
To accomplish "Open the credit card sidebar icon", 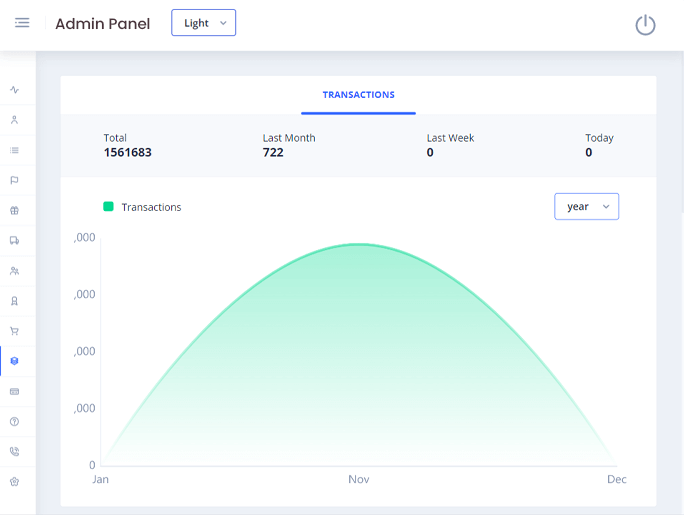I will coord(14,391).
